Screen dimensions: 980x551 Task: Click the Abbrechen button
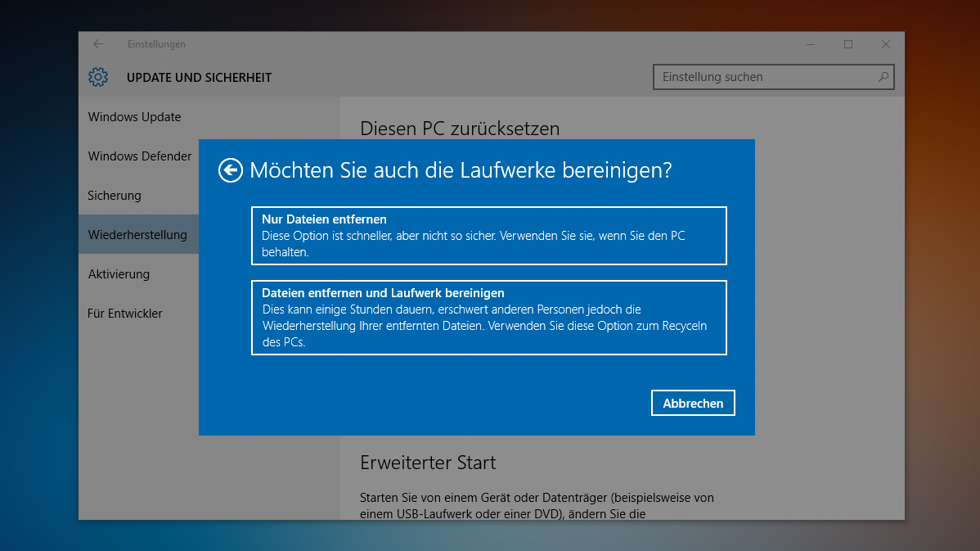pos(693,404)
